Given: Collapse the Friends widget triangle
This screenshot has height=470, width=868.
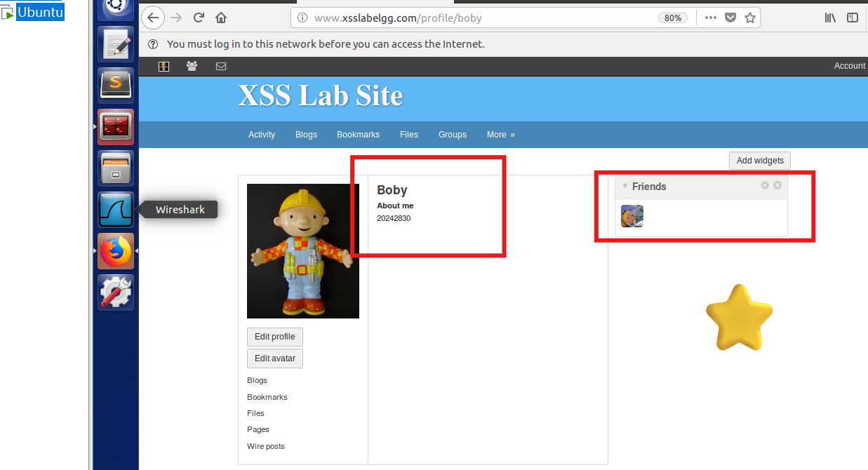Looking at the screenshot, I should [x=625, y=186].
